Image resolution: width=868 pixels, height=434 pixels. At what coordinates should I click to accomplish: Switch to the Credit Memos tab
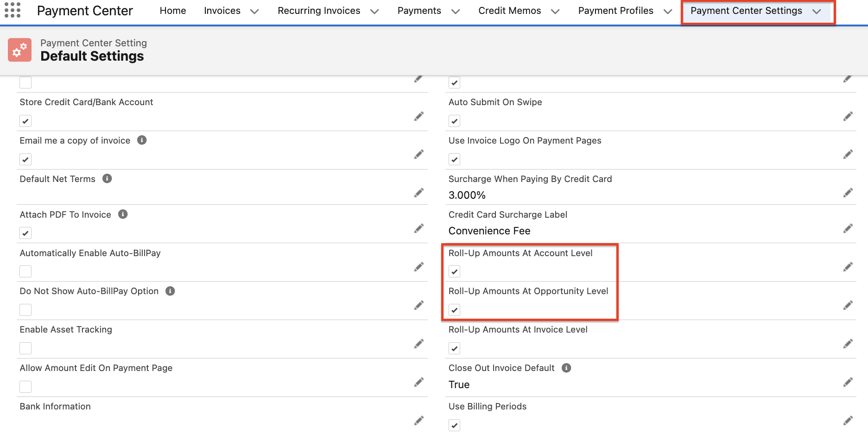[509, 11]
